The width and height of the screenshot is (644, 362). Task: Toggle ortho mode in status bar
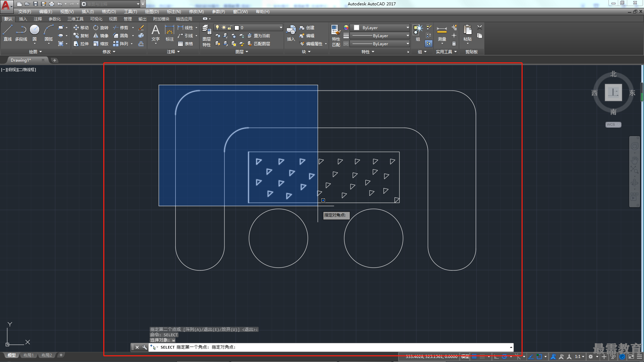click(496, 357)
